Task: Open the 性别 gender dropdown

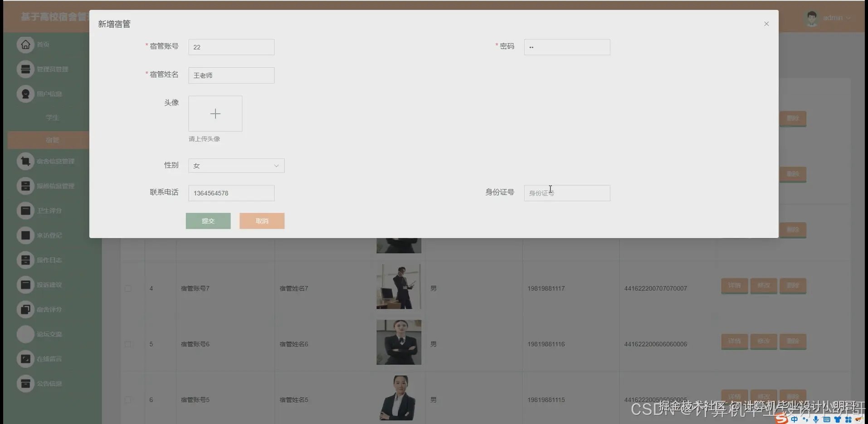Action: pos(236,165)
